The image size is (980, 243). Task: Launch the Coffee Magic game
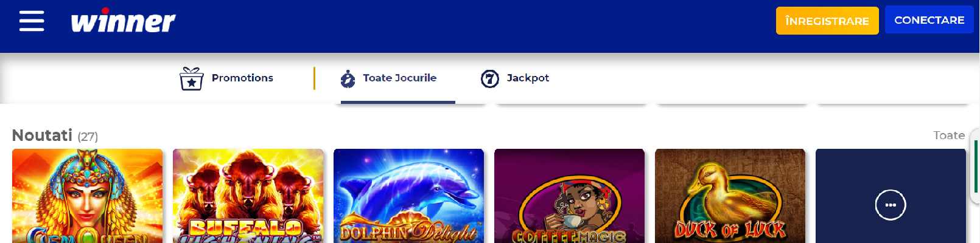pos(570,196)
